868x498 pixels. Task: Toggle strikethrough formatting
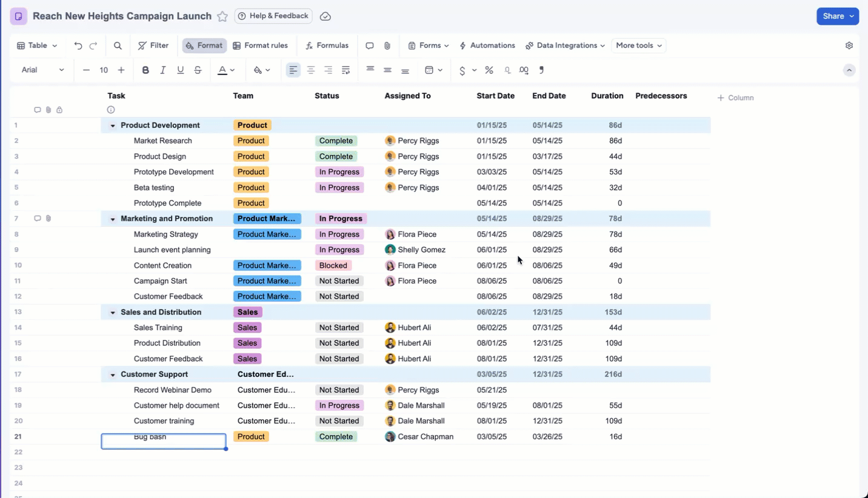coord(198,70)
